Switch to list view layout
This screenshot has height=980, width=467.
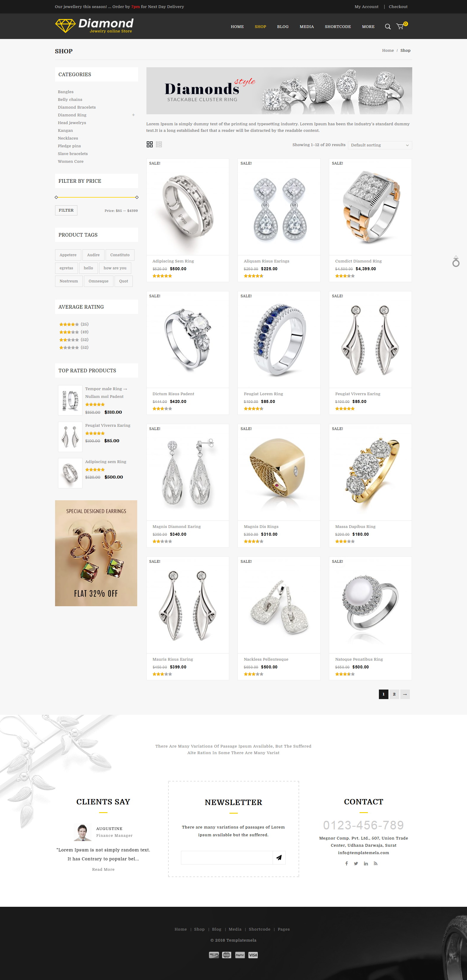click(159, 145)
